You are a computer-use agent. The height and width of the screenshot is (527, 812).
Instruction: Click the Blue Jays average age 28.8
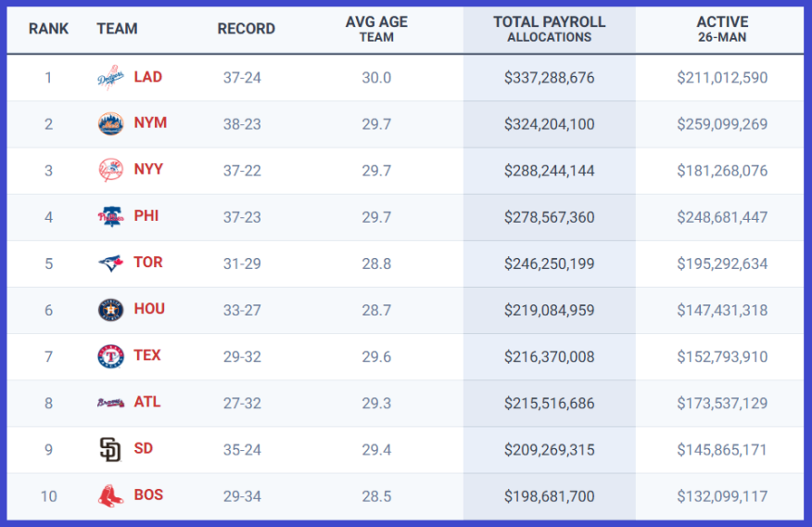(x=376, y=263)
